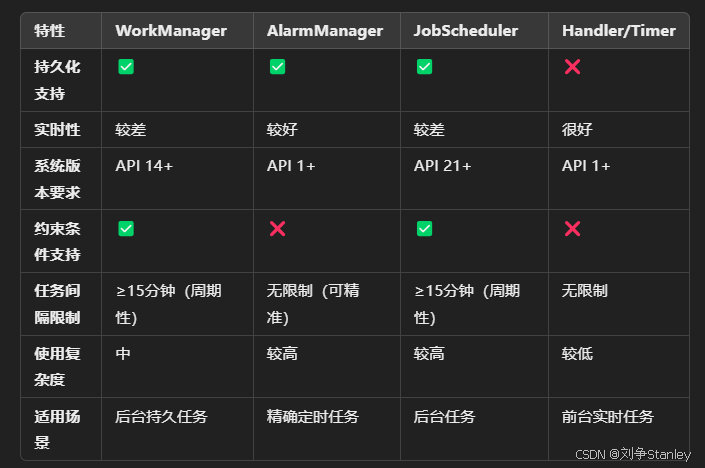The width and height of the screenshot is (705, 468).
Task: Select the AlarmManager column header
Action: tap(325, 31)
